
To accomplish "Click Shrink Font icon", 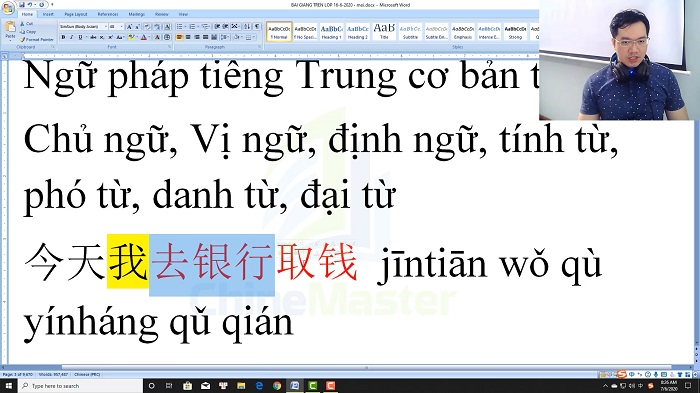I will (138, 27).
